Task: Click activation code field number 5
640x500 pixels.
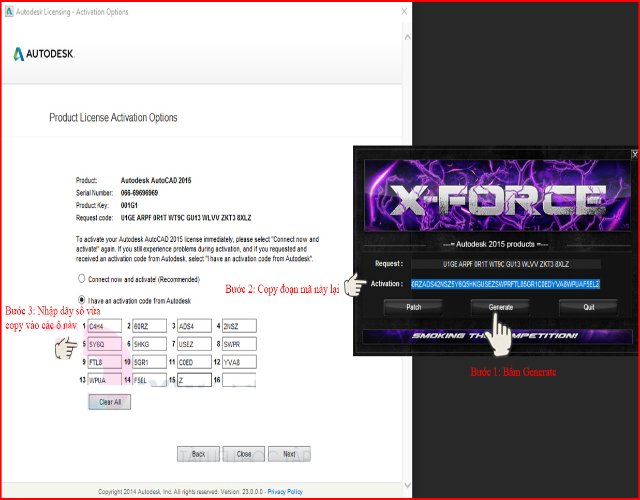Action: [x=104, y=344]
